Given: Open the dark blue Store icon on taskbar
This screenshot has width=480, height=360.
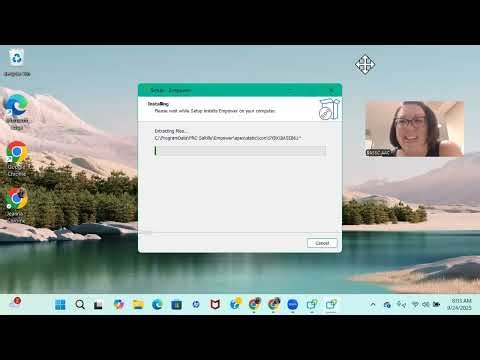Looking at the screenshot, I should [176, 304].
